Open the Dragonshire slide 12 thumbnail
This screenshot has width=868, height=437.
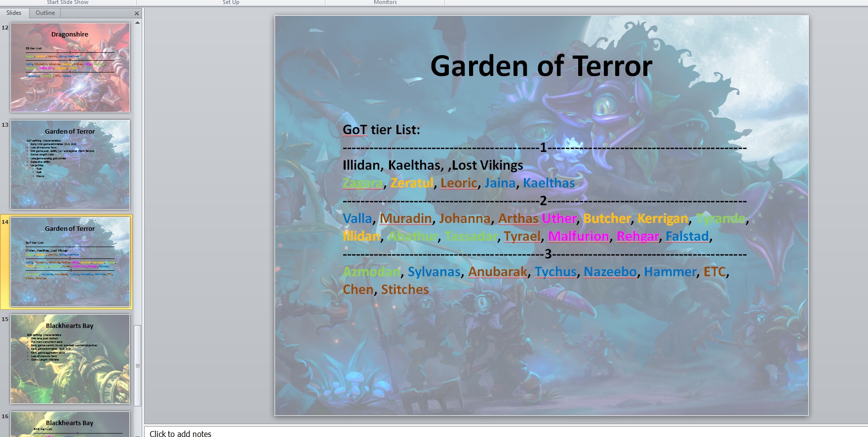pyautogui.click(x=70, y=68)
